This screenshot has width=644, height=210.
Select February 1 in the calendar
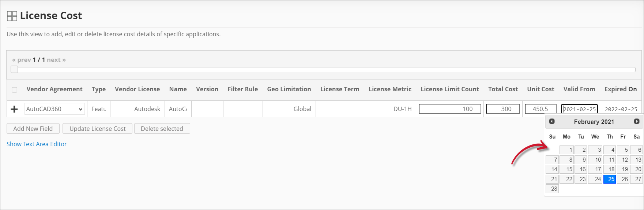pos(567,150)
